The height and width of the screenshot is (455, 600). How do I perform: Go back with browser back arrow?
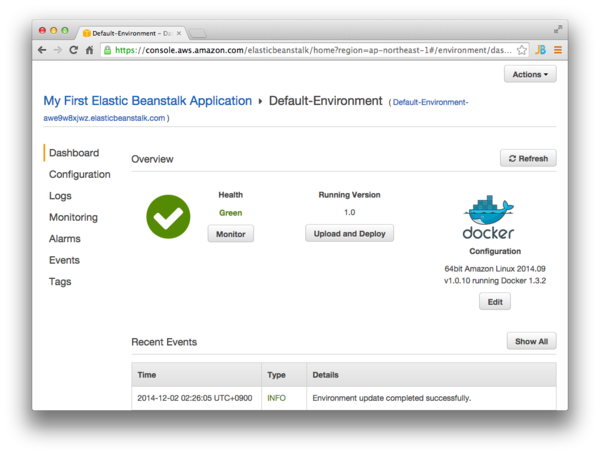42,50
